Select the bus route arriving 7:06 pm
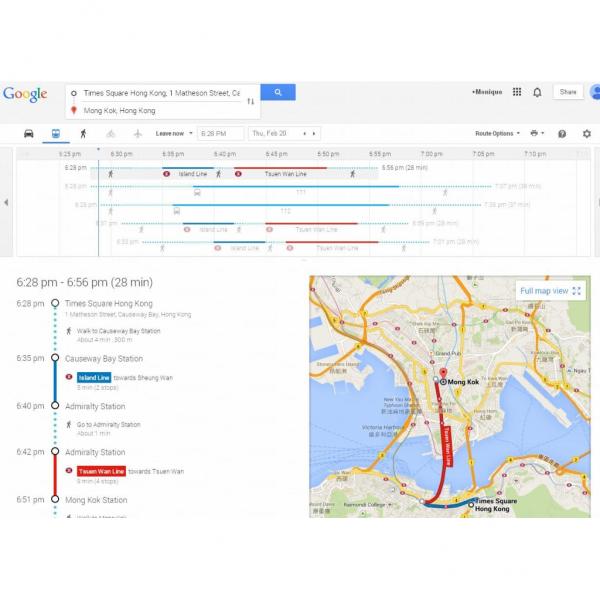Image resolution: width=600 pixels, height=600 pixels. pos(302,208)
